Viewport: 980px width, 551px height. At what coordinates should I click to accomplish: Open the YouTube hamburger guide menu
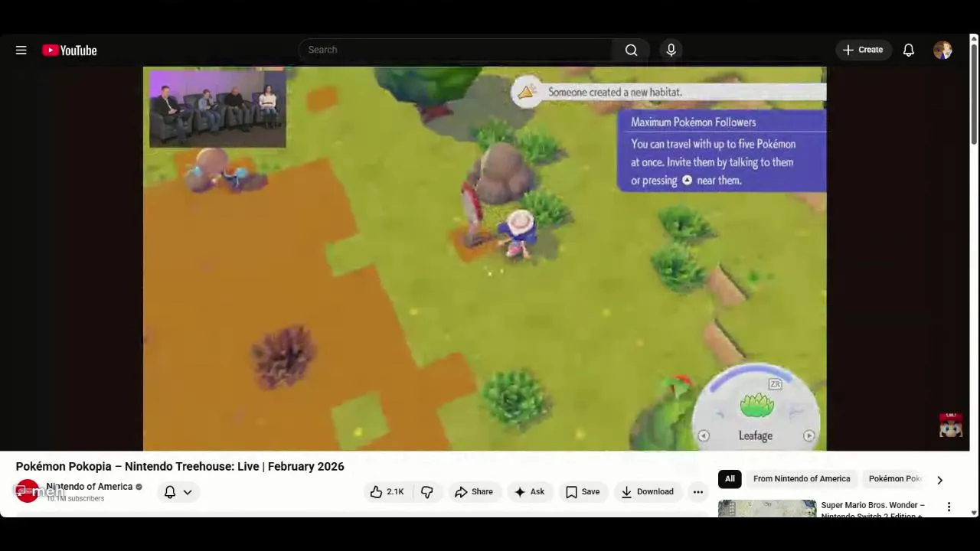pos(21,51)
